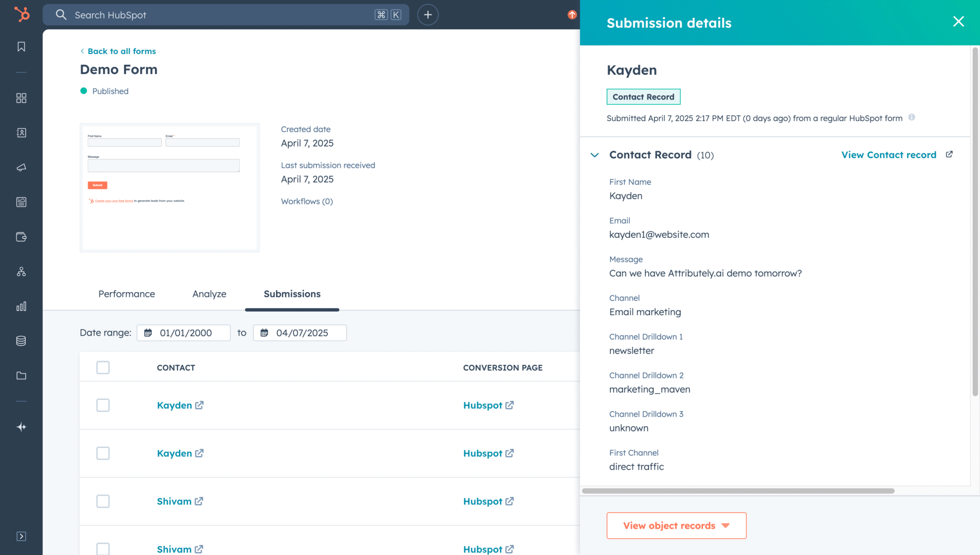980x555 pixels.
Task: Check the select-all submissions checkbox
Action: (103, 367)
